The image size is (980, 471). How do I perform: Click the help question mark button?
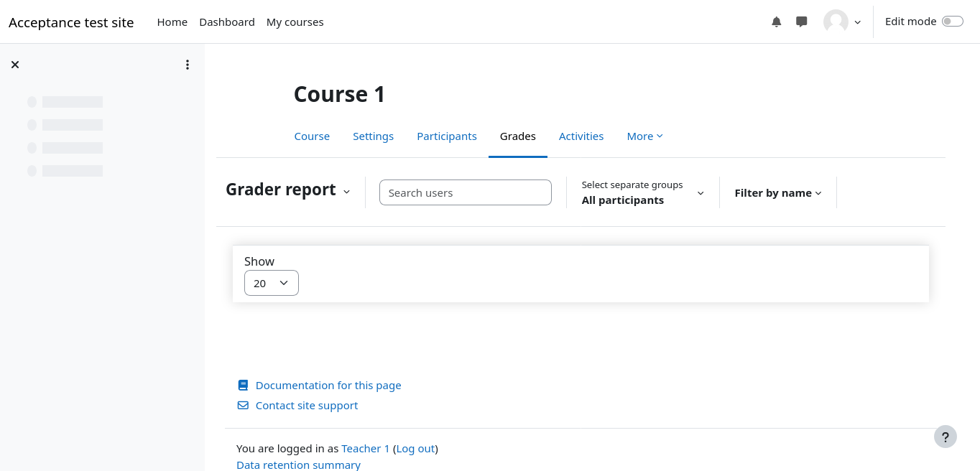(x=945, y=437)
